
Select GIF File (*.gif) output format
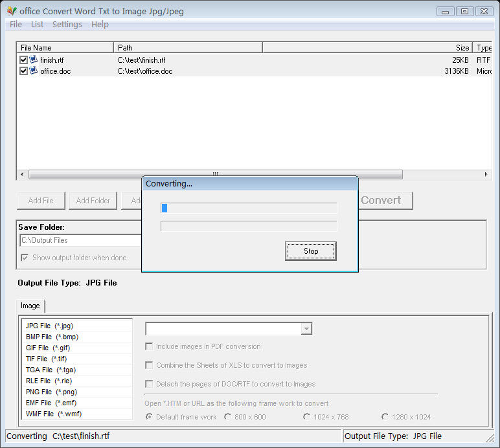pos(77,348)
